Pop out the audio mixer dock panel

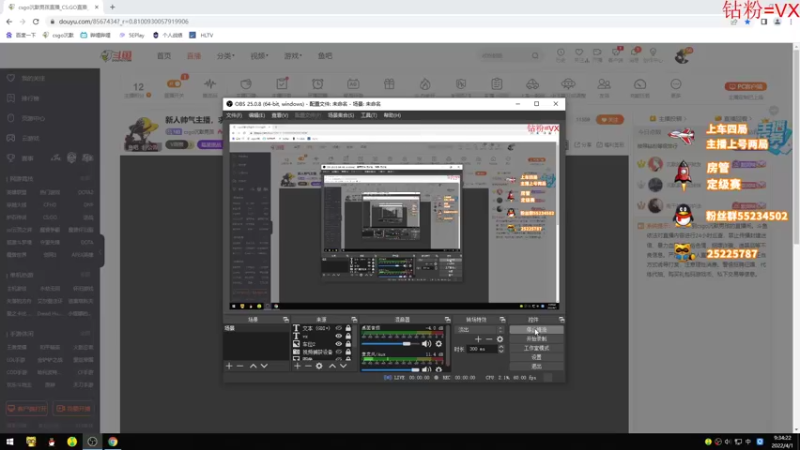(447, 319)
